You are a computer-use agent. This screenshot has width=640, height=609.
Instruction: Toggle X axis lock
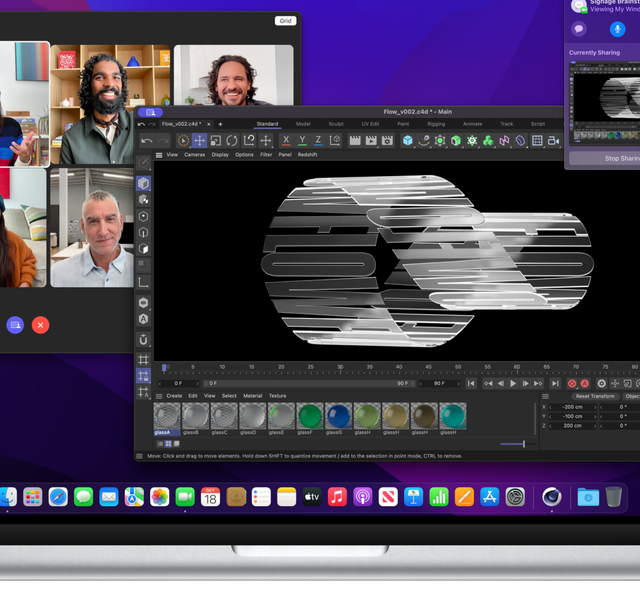[286, 140]
